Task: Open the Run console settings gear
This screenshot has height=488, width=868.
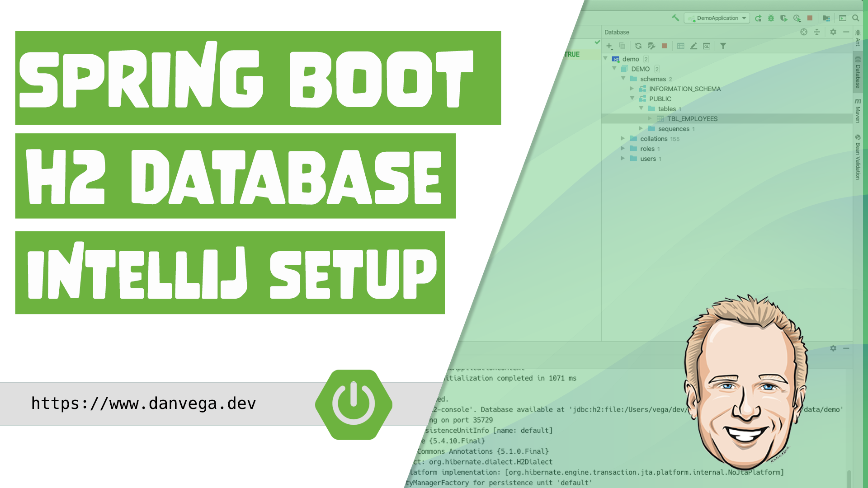Action: click(x=833, y=348)
